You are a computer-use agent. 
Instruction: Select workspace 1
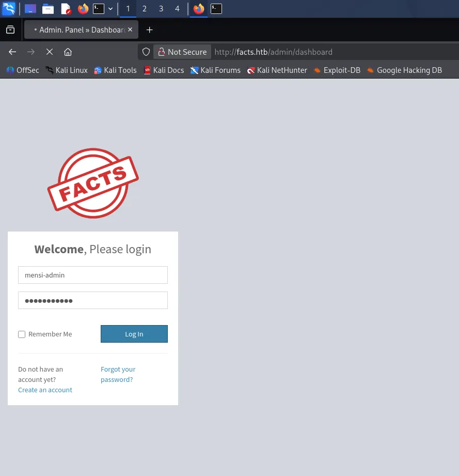click(128, 9)
